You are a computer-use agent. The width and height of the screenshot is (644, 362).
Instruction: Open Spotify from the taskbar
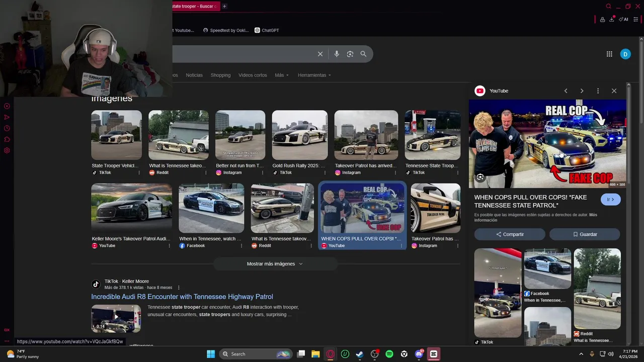(x=389, y=354)
